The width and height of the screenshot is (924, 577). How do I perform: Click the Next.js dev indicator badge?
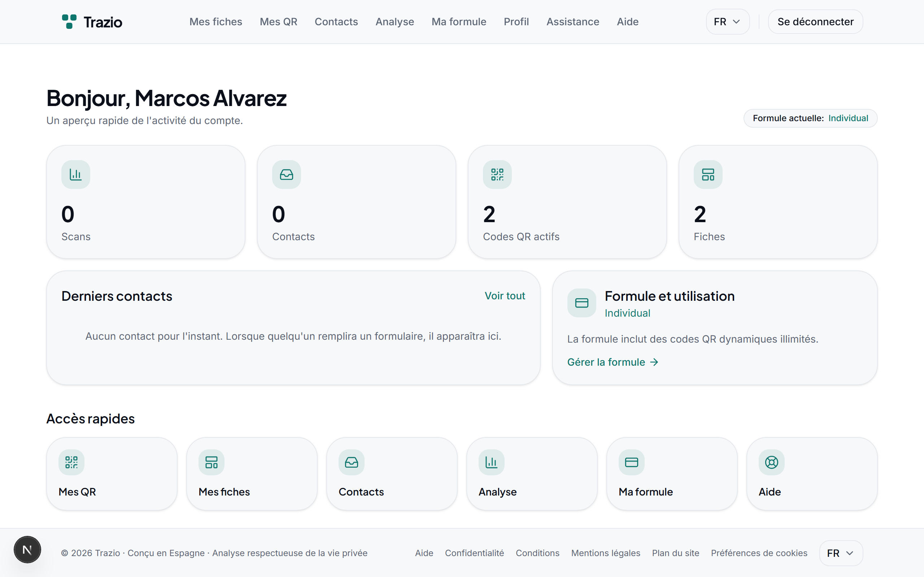point(27,550)
